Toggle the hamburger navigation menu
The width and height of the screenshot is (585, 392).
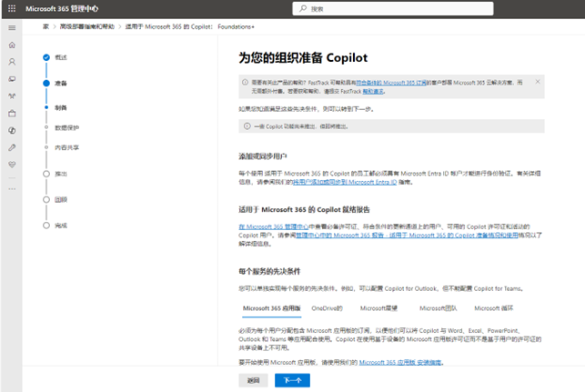pyautogui.click(x=12, y=27)
